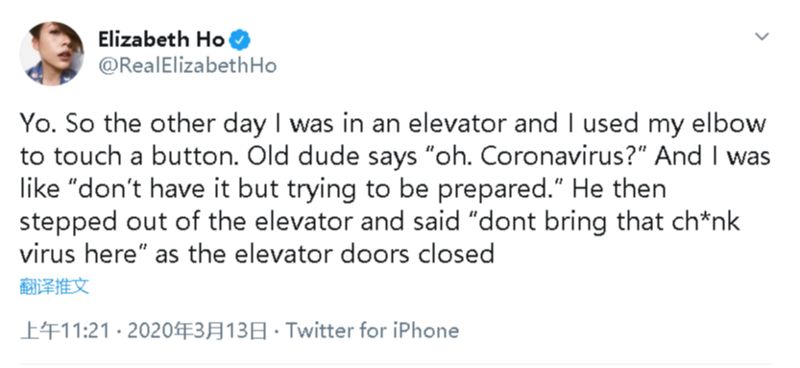
Task: Click the blue verified badge icon
Action: coord(239,40)
